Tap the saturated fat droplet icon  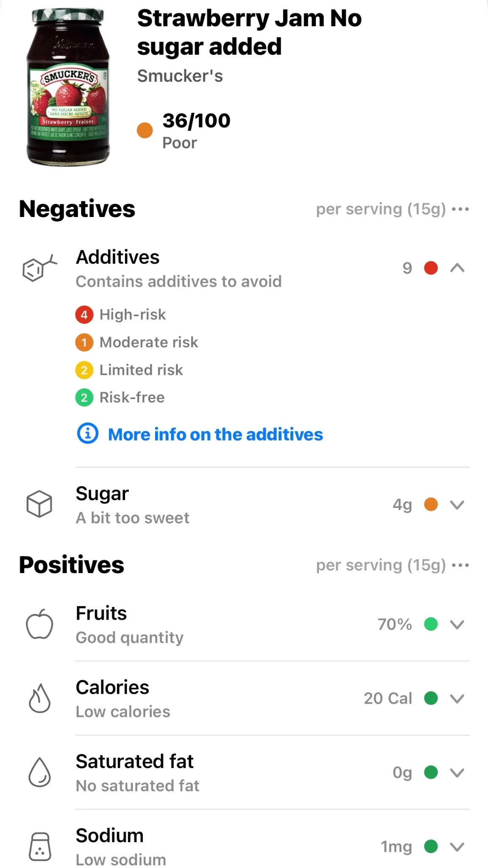39,772
